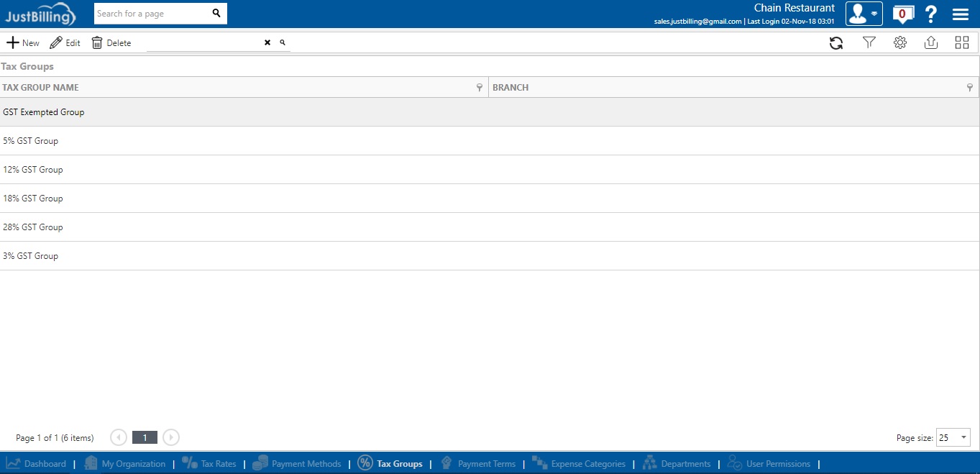The height and width of the screenshot is (474, 980).
Task: Select the GST Exempted Group row
Action: (490, 112)
